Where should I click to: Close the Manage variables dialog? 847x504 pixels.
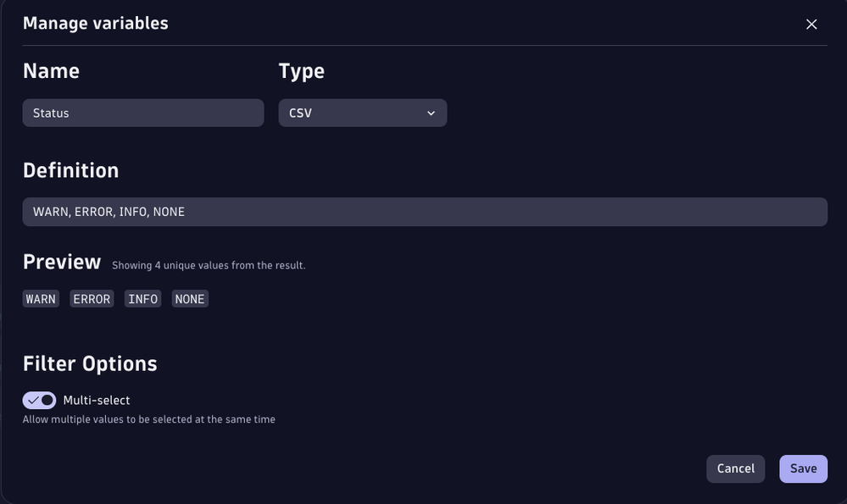tap(811, 24)
